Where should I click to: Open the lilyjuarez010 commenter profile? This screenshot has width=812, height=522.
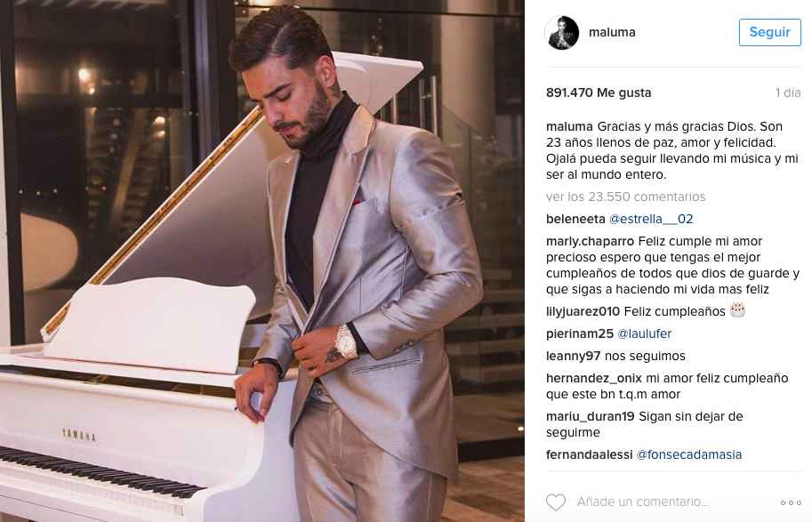pos(583,311)
